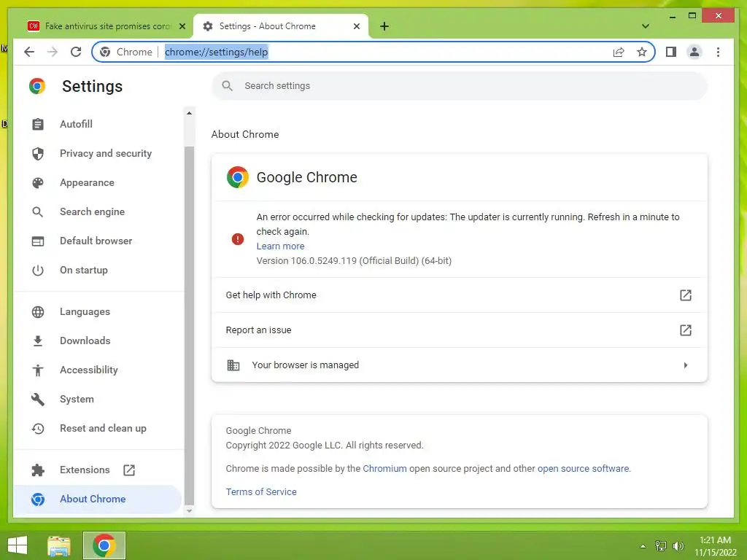Click the On startup power icon

click(38, 271)
